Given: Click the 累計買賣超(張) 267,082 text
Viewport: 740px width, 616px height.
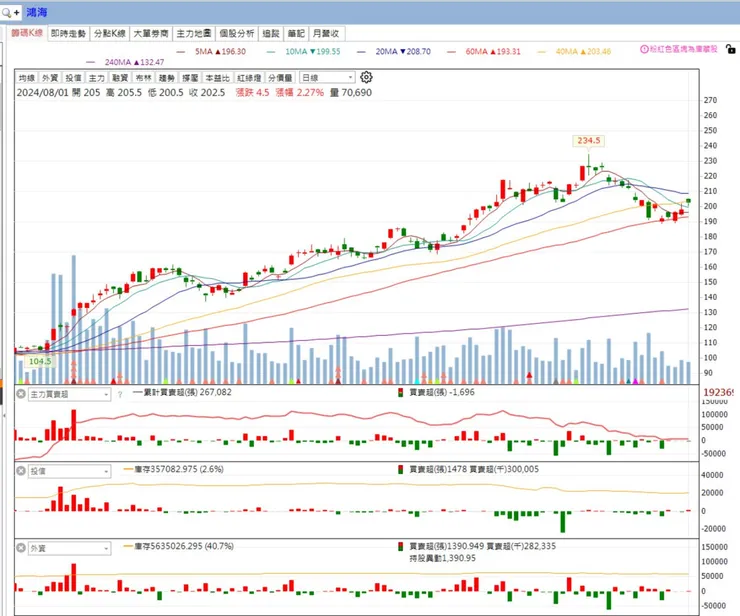Looking at the screenshot, I should pyautogui.click(x=187, y=392).
